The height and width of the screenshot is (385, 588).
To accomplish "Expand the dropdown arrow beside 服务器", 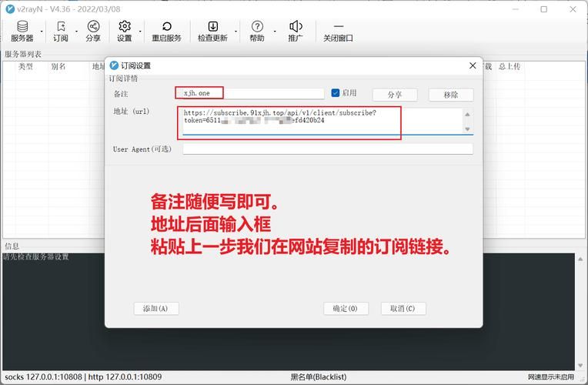I will tap(42, 32).
